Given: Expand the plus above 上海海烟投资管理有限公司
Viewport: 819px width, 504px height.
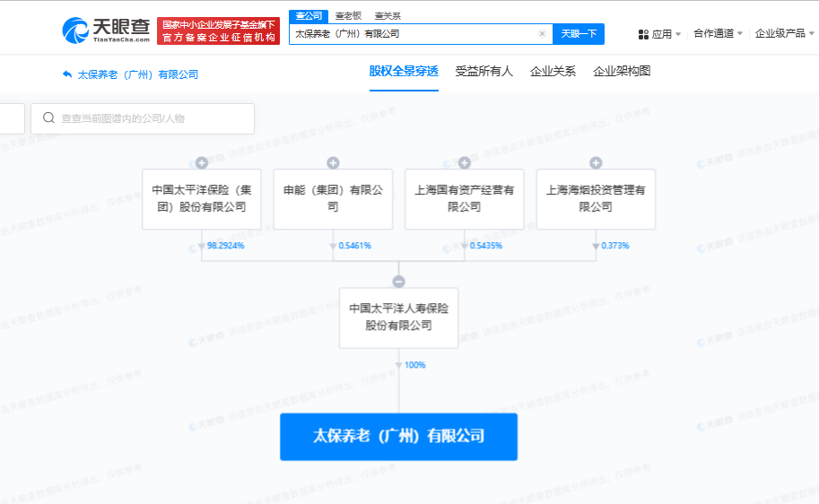Looking at the screenshot, I should click(596, 162).
